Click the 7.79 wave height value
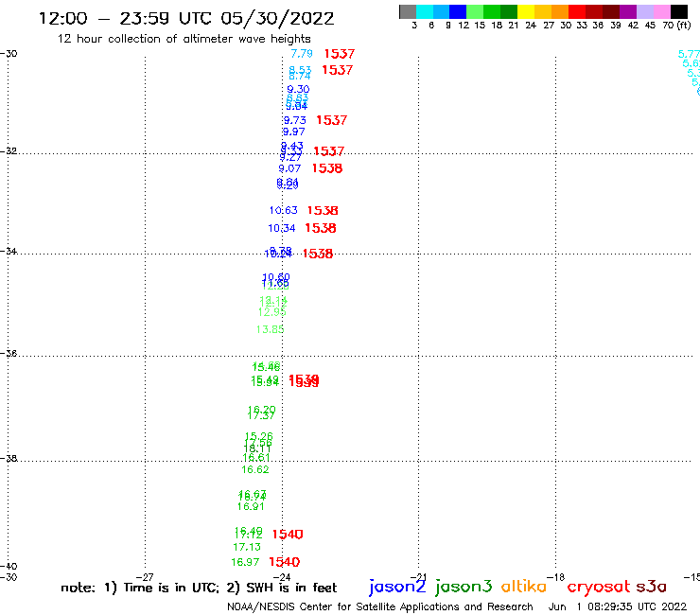The height and width of the screenshot is (615, 700). point(302,54)
